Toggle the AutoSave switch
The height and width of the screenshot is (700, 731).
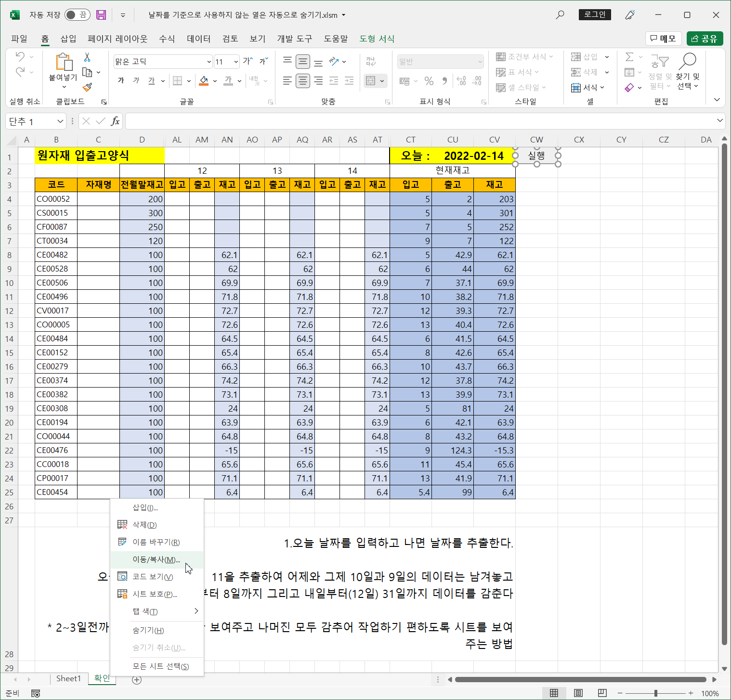(77, 15)
